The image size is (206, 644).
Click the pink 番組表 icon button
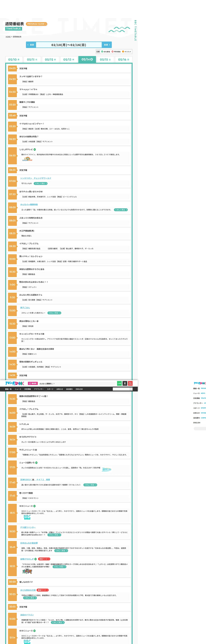point(33,383)
